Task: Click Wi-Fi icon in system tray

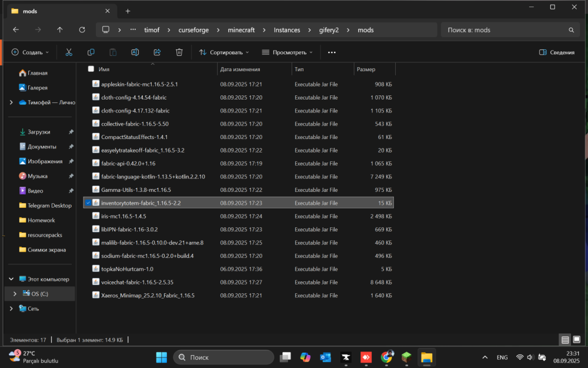Action: click(x=520, y=357)
